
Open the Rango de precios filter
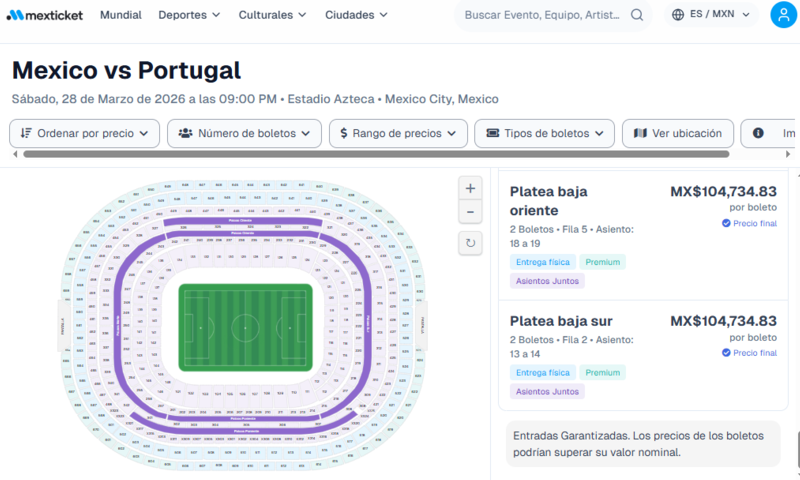[398, 133]
